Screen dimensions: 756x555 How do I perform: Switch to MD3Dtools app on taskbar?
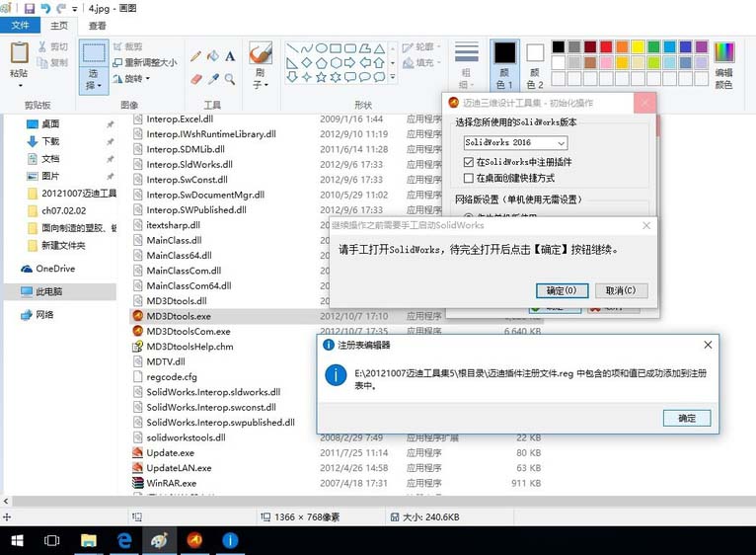click(x=194, y=540)
